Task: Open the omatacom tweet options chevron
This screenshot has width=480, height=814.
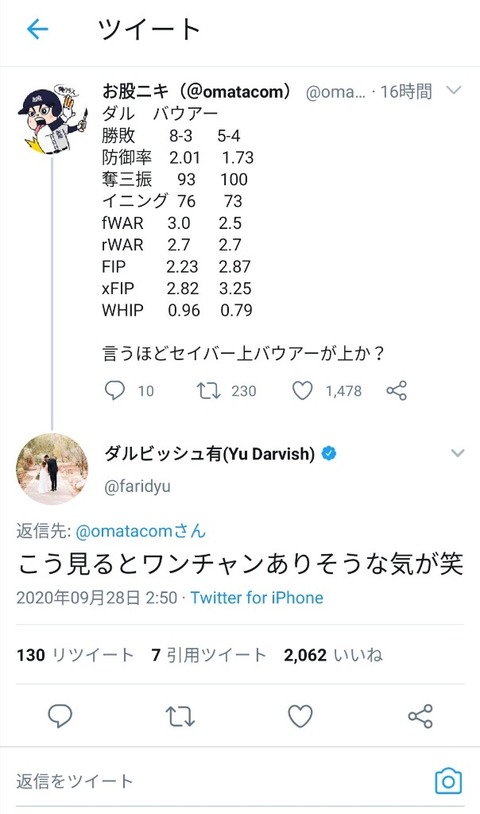Action: tap(454, 91)
